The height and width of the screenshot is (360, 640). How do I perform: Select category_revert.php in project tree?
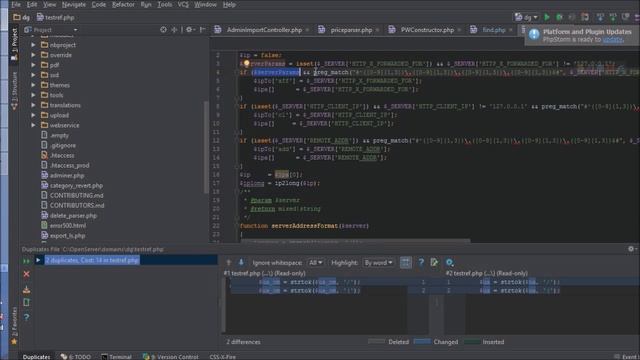coord(76,185)
